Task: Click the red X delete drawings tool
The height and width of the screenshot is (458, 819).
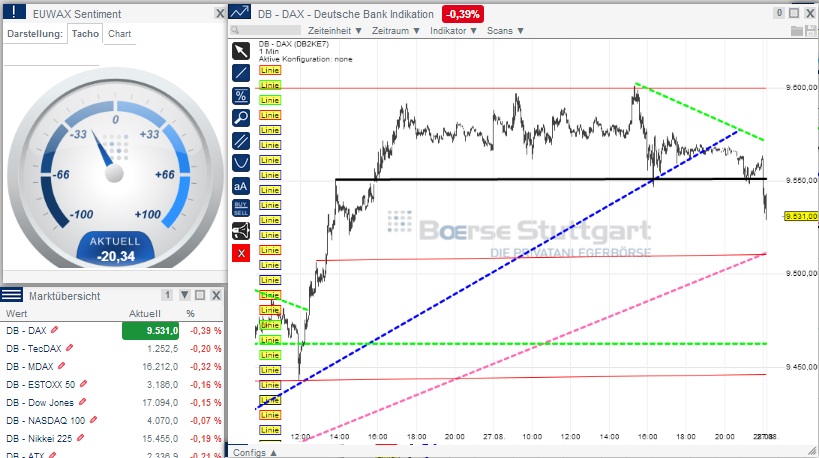Action: coord(241,253)
